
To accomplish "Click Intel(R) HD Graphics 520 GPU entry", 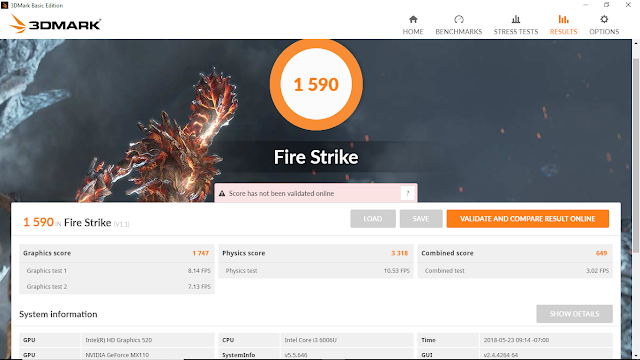I will (x=118, y=340).
